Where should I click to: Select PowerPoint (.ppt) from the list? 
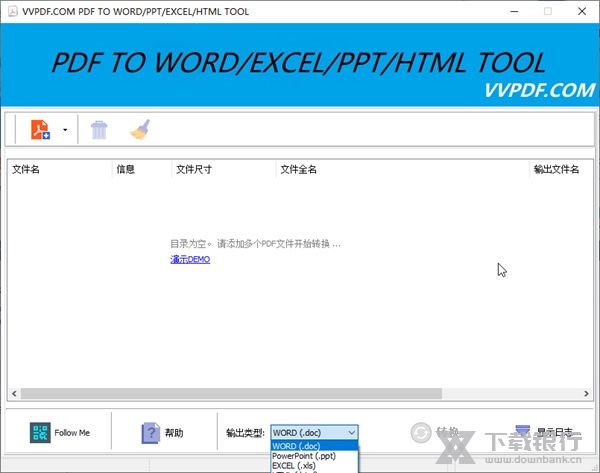pos(314,456)
